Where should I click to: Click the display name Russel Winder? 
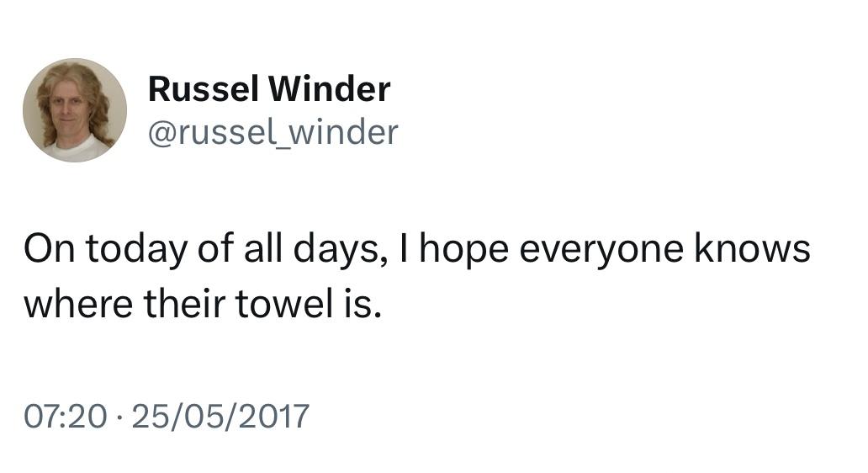pyautogui.click(x=269, y=89)
